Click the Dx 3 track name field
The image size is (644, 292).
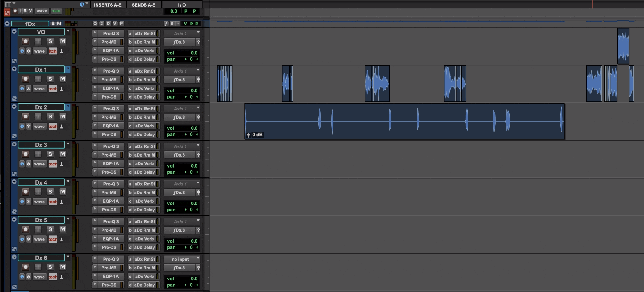(41, 145)
